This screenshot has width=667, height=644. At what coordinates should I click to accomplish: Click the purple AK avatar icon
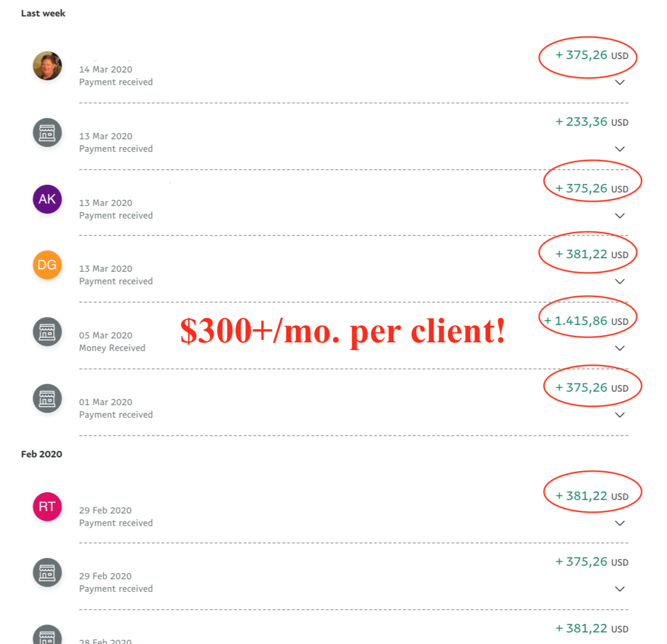tap(47, 199)
